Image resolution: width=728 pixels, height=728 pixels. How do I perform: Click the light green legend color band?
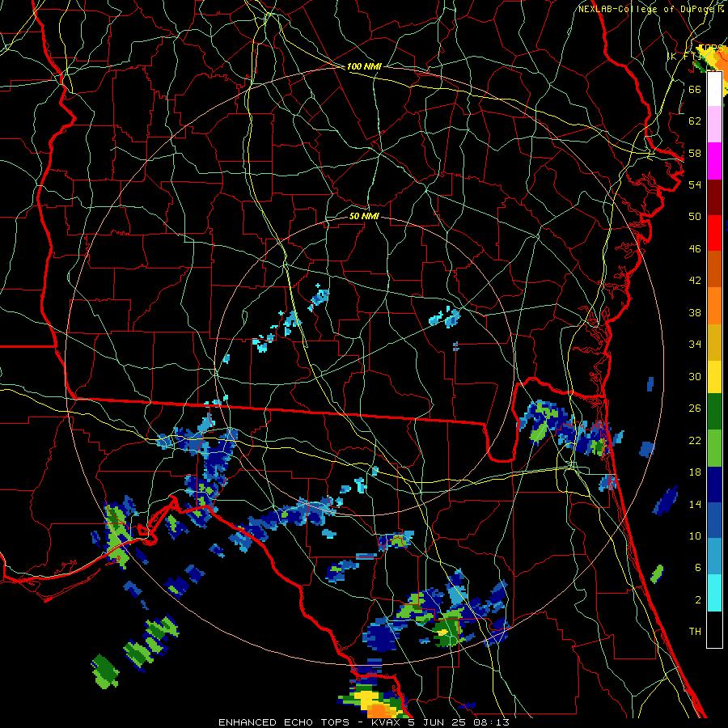click(x=714, y=448)
